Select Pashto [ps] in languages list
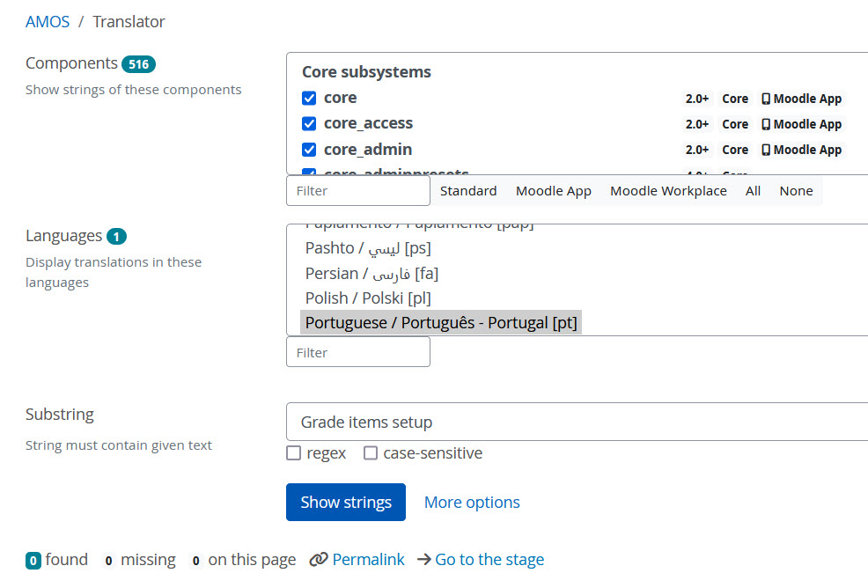The image size is (868, 588). [368, 248]
